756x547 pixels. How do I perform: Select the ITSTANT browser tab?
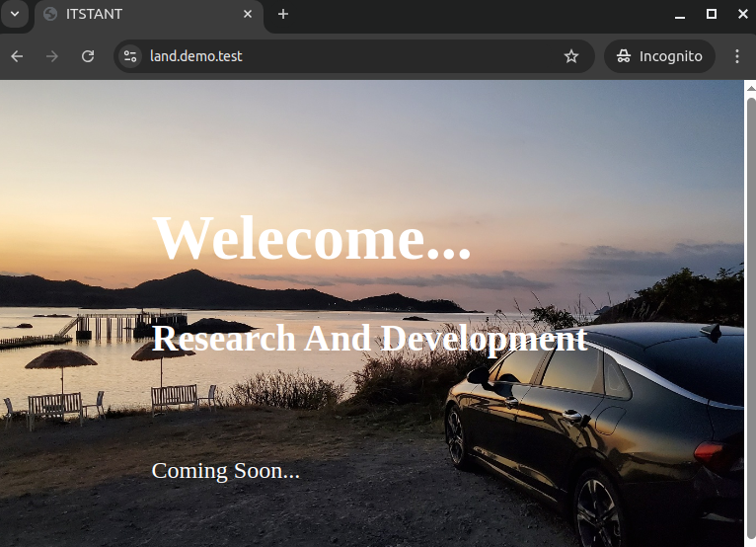click(138, 15)
